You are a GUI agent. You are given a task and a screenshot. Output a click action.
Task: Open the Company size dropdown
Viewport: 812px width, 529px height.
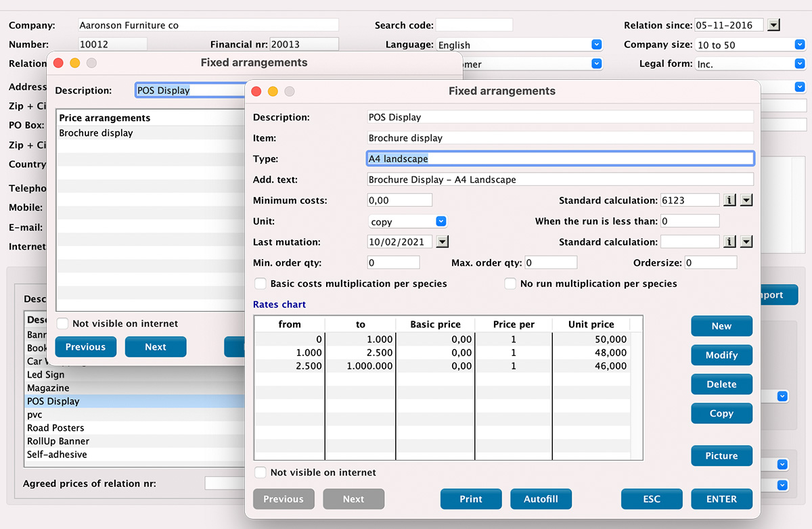[x=750, y=45]
